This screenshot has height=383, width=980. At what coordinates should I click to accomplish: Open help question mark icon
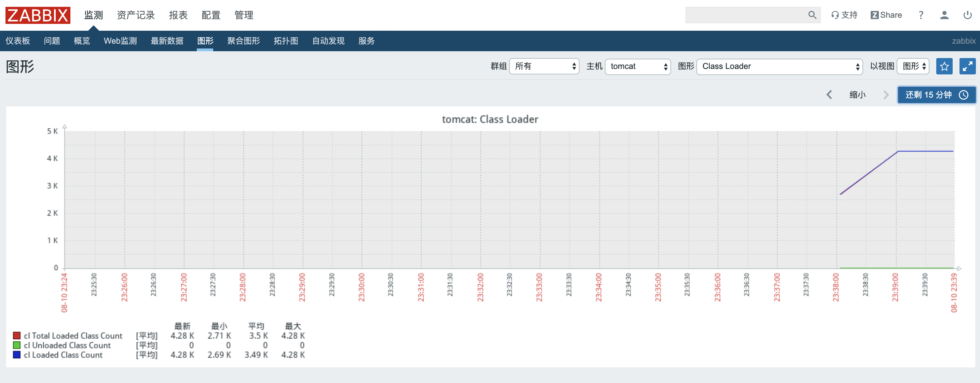[x=921, y=15]
